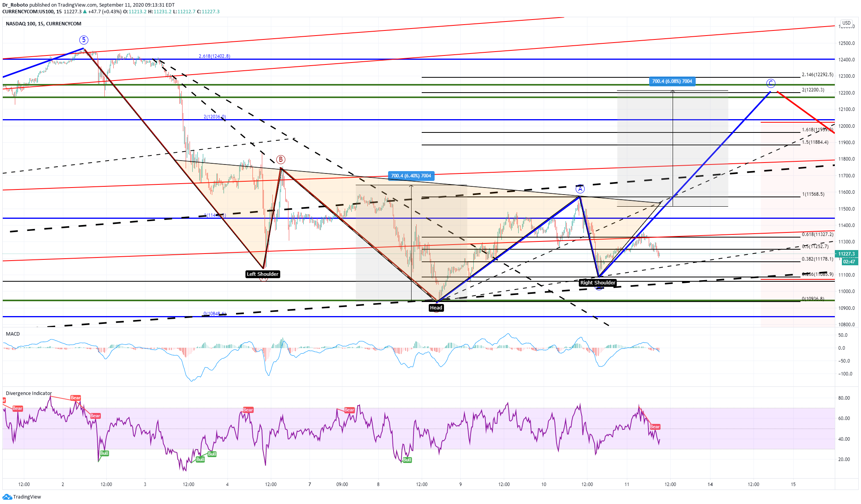Click date 14 on the time axis
861x504 pixels.
click(x=710, y=484)
